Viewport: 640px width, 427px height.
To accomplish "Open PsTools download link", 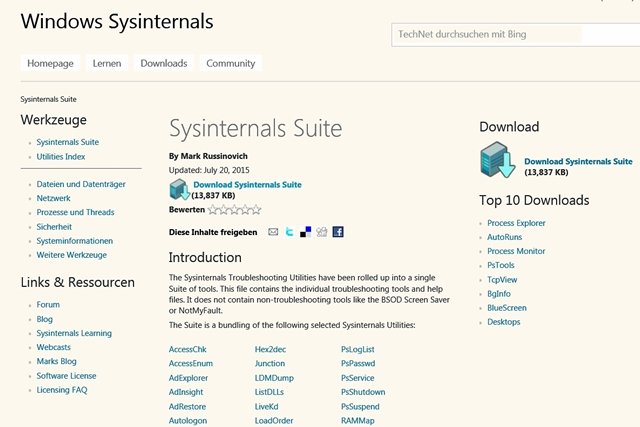I will pos(501,265).
